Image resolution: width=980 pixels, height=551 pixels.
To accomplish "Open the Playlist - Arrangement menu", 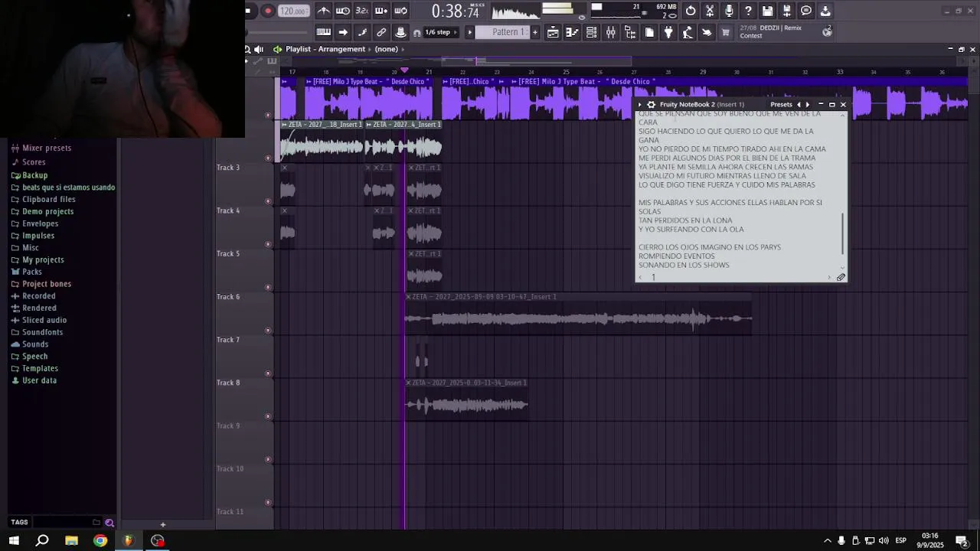I will (x=325, y=49).
